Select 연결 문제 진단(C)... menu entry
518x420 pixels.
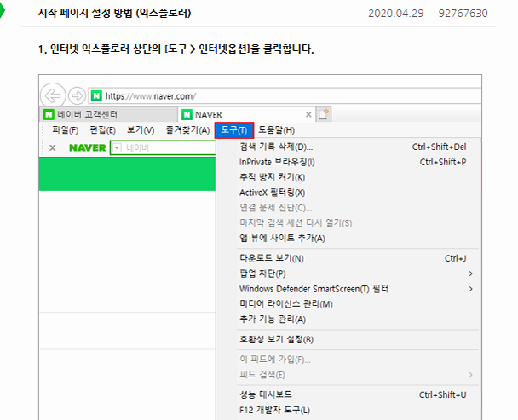pyautogui.click(x=348, y=208)
